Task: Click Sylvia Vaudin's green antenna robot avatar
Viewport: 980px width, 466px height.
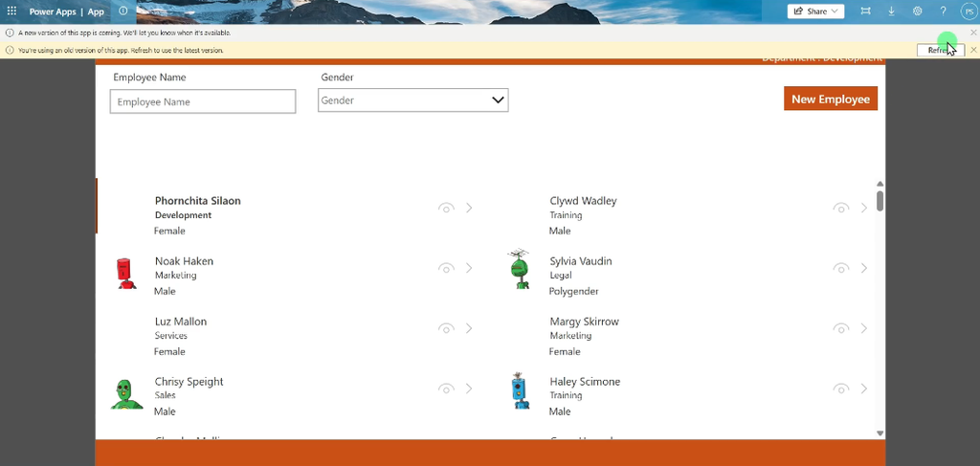Action: tap(520, 269)
